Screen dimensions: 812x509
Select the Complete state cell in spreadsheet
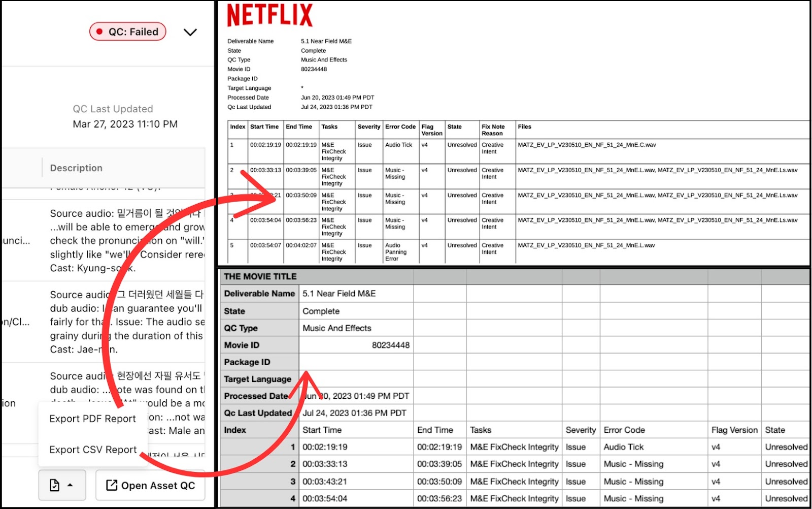pos(356,311)
